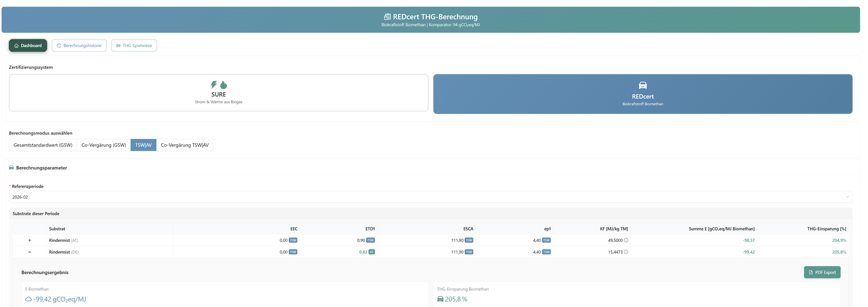Screen dimensions: 868x307
Task: Click EEC TSW badge in Rindermist (AT) row
Action: [293, 240]
